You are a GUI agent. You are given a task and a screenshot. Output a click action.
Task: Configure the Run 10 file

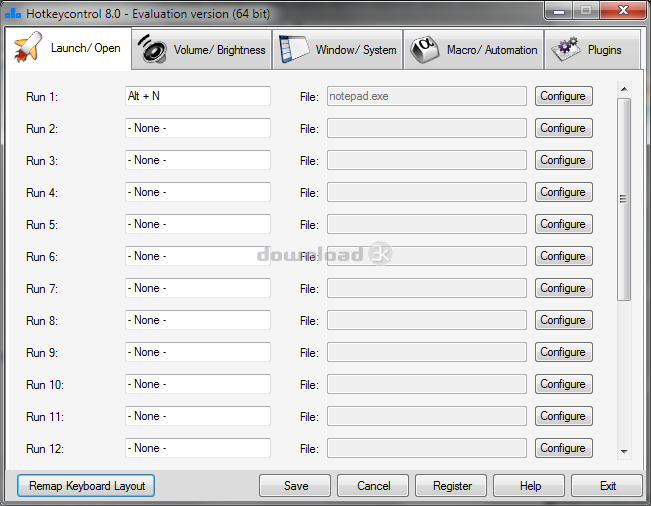point(563,384)
